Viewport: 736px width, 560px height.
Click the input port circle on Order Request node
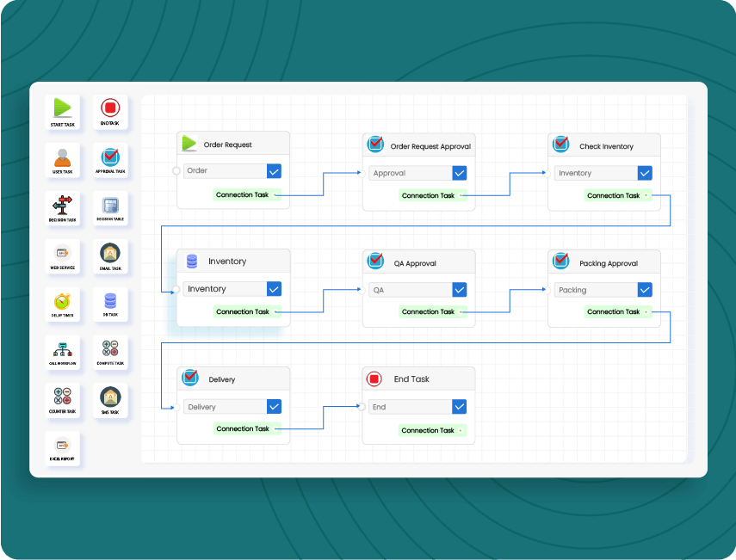[x=177, y=171]
